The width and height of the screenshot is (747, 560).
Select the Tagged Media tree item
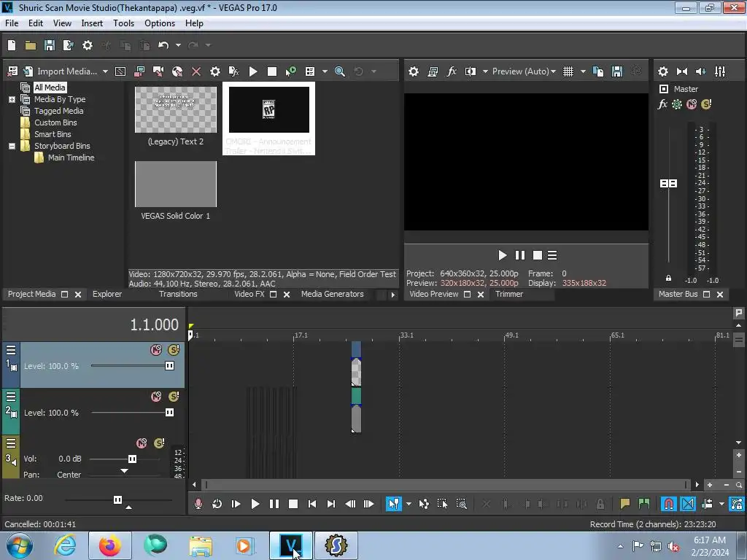click(58, 111)
